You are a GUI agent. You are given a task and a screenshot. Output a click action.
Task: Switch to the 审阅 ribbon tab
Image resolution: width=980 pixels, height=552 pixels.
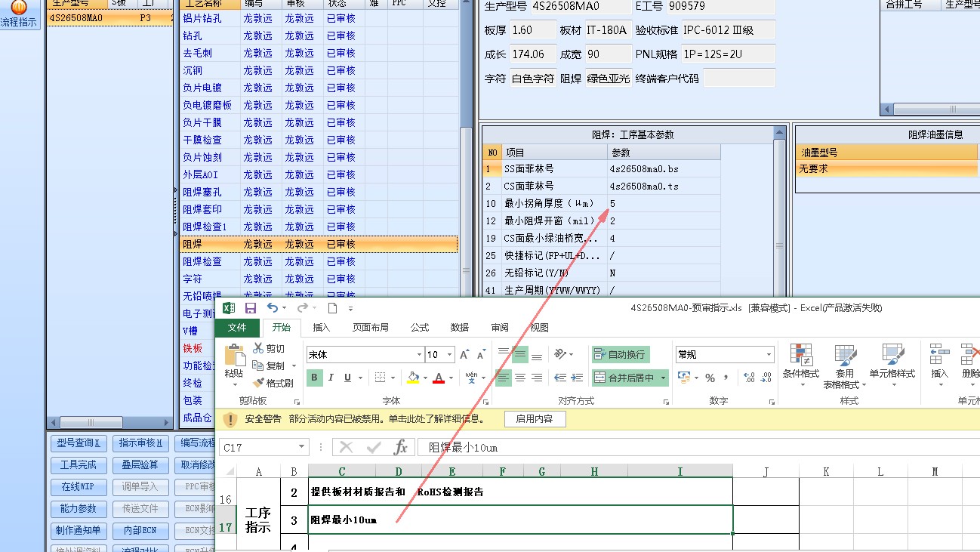[500, 328]
